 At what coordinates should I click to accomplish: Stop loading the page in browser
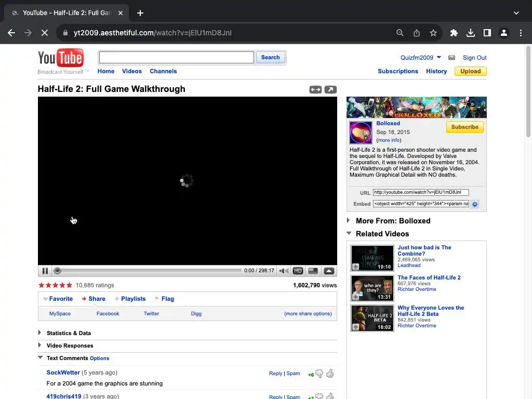pyautogui.click(x=45, y=33)
